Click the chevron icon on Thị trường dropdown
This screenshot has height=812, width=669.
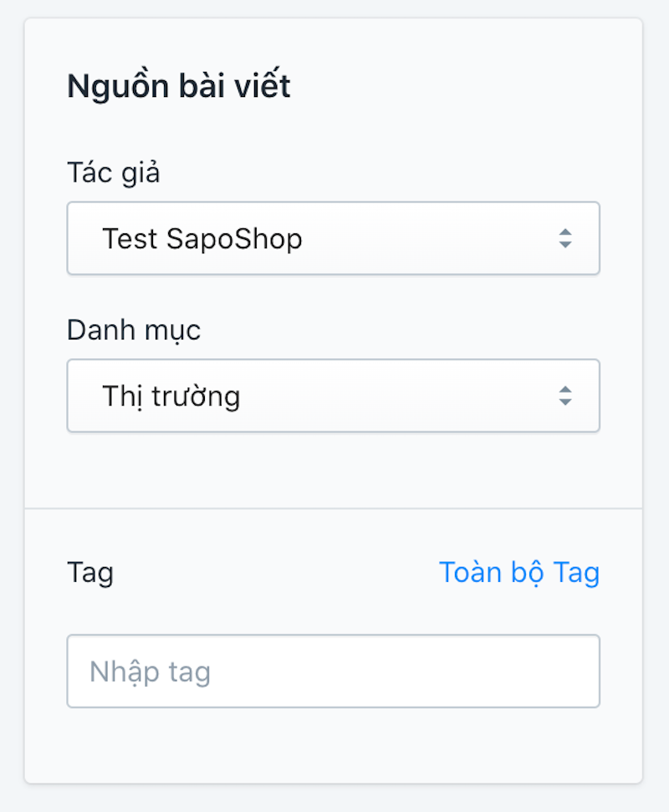(x=565, y=396)
